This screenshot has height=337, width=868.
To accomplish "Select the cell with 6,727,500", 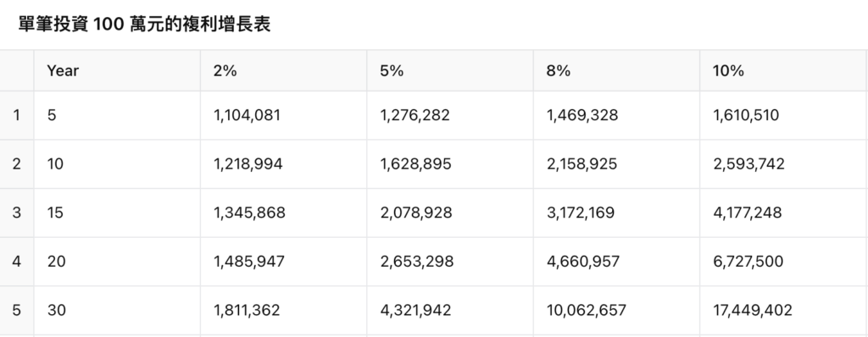I will (783, 261).
